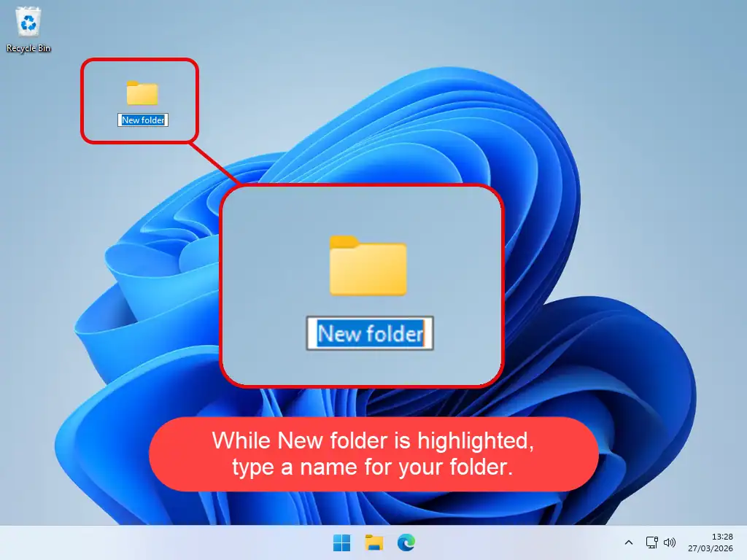Click inside the zoomed callout box
Viewport: 747px width, 560px height.
(306, 219)
